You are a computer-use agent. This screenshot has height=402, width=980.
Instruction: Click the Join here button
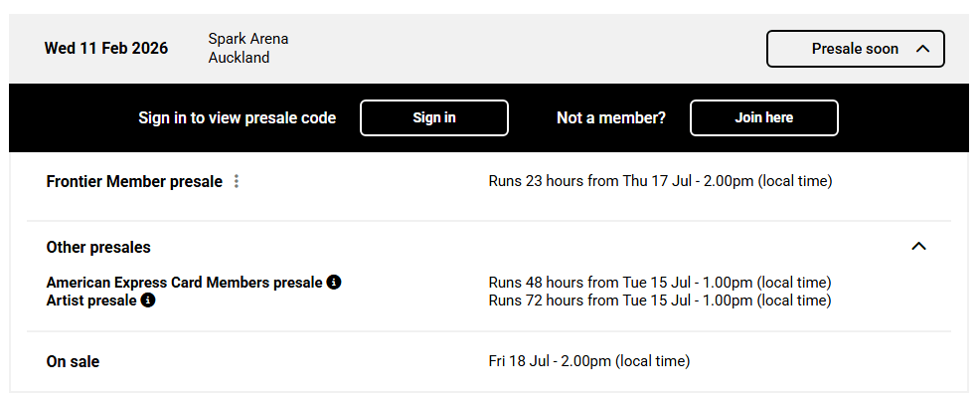[763, 117]
